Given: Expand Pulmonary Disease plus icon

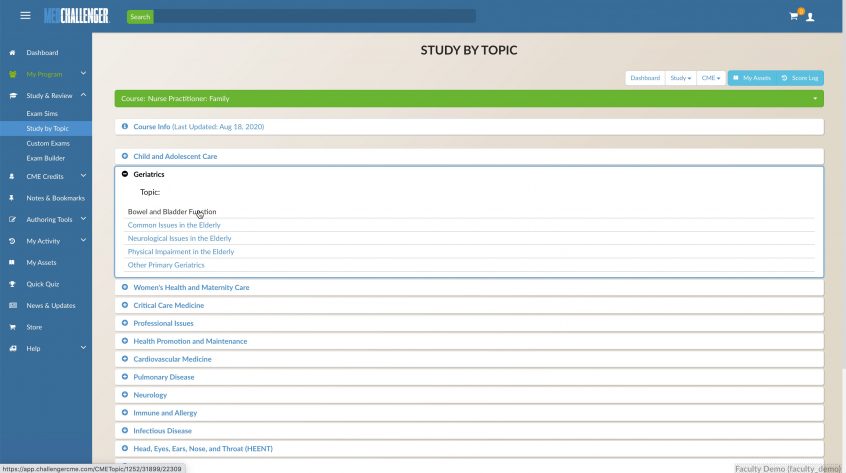Looking at the screenshot, I should click(125, 376).
